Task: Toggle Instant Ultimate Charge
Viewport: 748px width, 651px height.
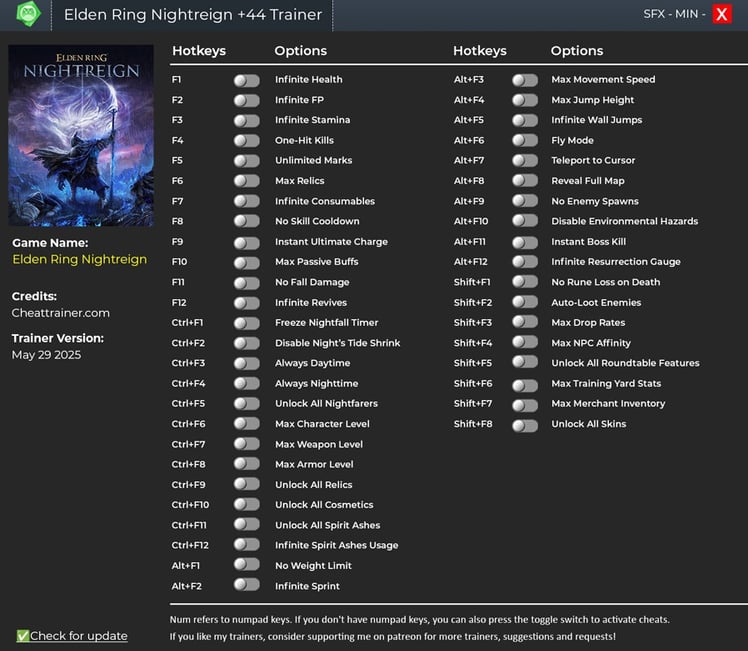Action: pyautogui.click(x=247, y=242)
